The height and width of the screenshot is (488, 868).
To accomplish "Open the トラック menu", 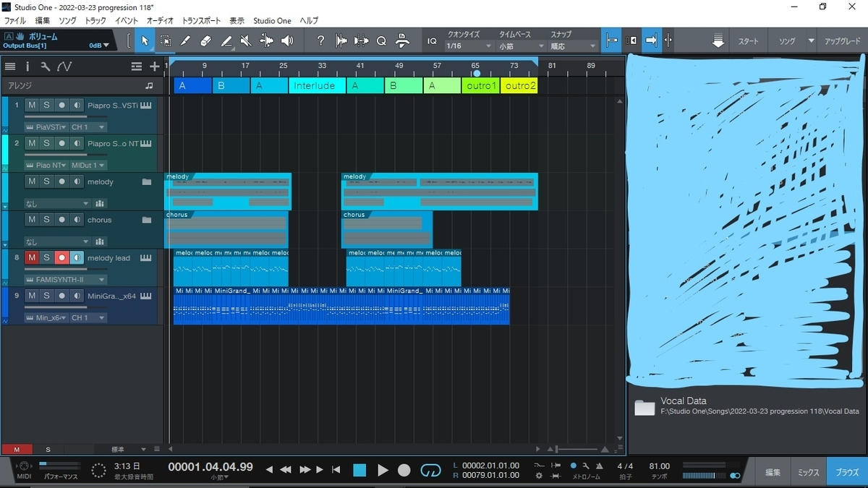I will [95, 21].
